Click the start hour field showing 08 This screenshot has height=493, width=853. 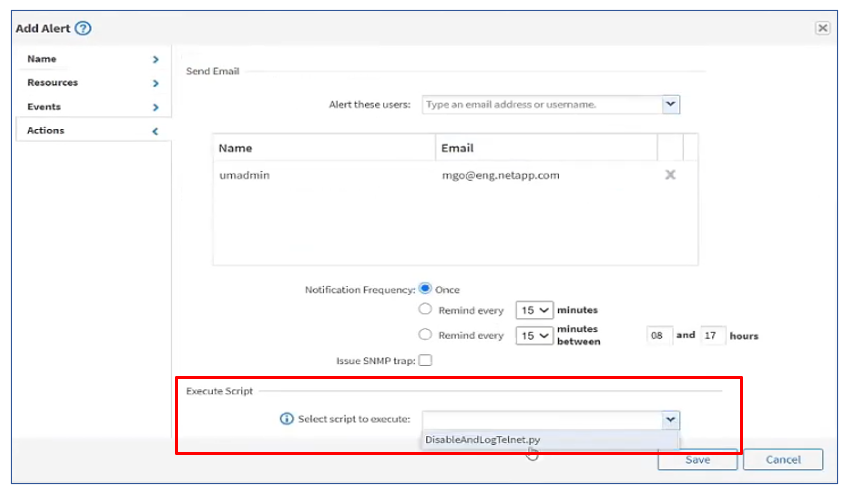click(x=658, y=335)
